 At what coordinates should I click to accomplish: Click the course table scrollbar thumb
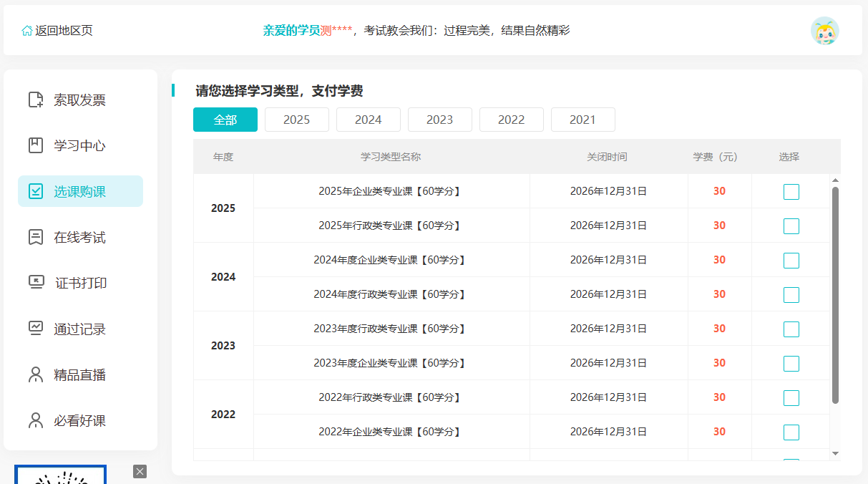(835, 295)
